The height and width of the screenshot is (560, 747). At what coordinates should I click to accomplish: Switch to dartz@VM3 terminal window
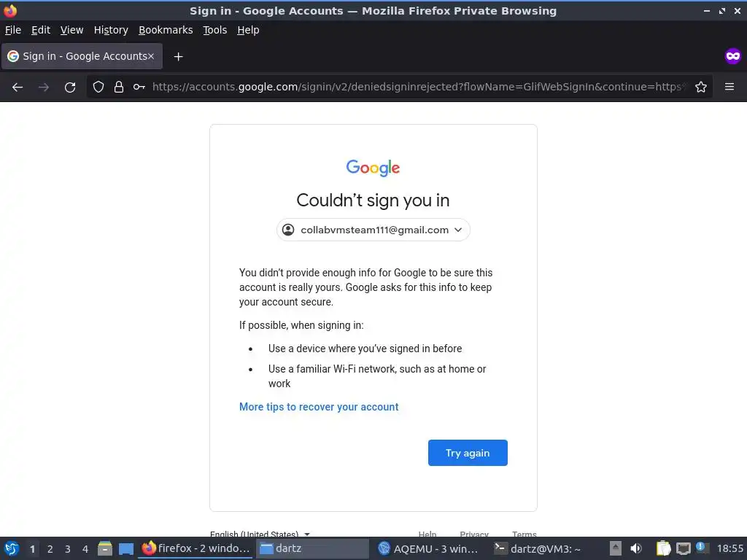coord(538,548)
